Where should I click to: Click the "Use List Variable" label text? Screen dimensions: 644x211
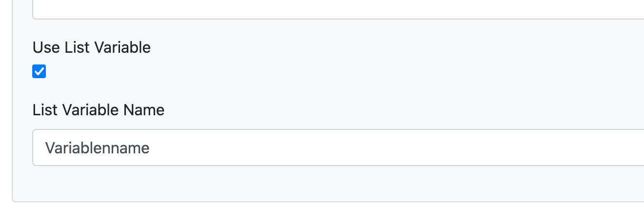[x=92, y=47]
